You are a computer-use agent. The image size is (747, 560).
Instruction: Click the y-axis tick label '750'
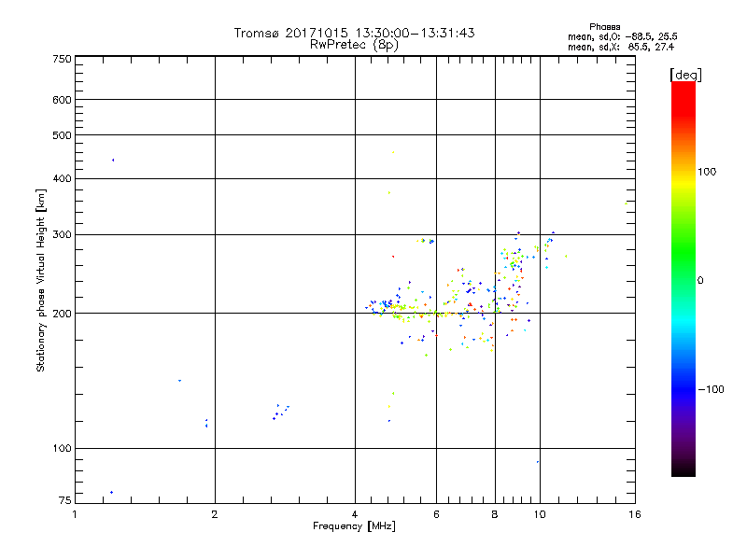63,59
